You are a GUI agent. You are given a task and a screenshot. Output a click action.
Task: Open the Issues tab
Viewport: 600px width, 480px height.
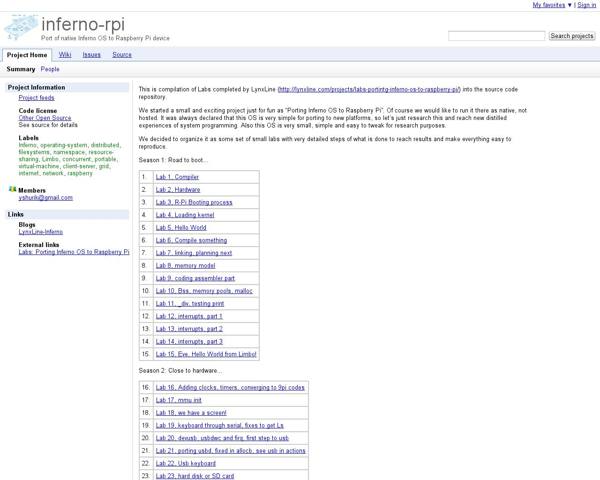[x=91, y=55]
